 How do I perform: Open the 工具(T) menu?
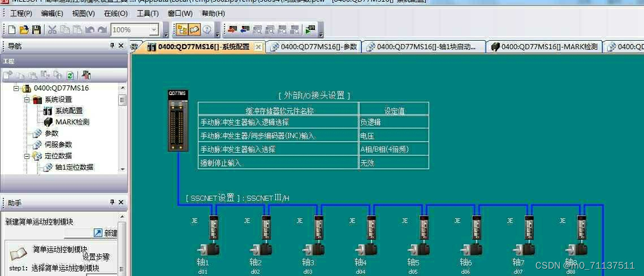[148, 13]
